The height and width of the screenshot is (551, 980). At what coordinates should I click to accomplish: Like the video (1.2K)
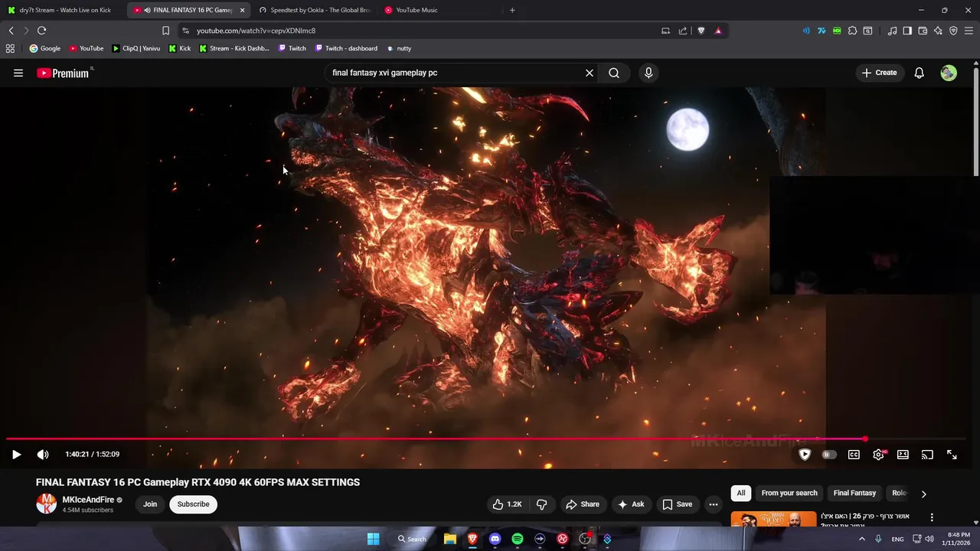click(x=507, y=504)
